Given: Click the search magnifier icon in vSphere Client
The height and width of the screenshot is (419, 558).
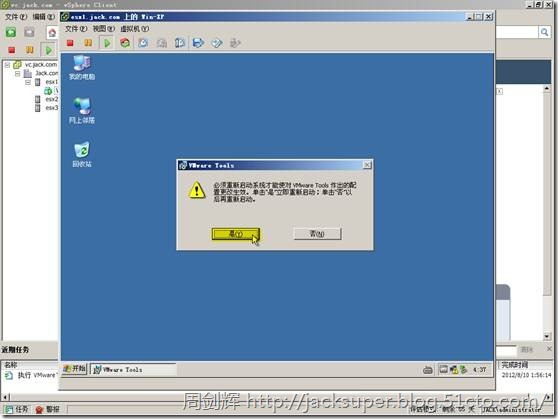Looking at the screenshot, I should pos(544,32).
